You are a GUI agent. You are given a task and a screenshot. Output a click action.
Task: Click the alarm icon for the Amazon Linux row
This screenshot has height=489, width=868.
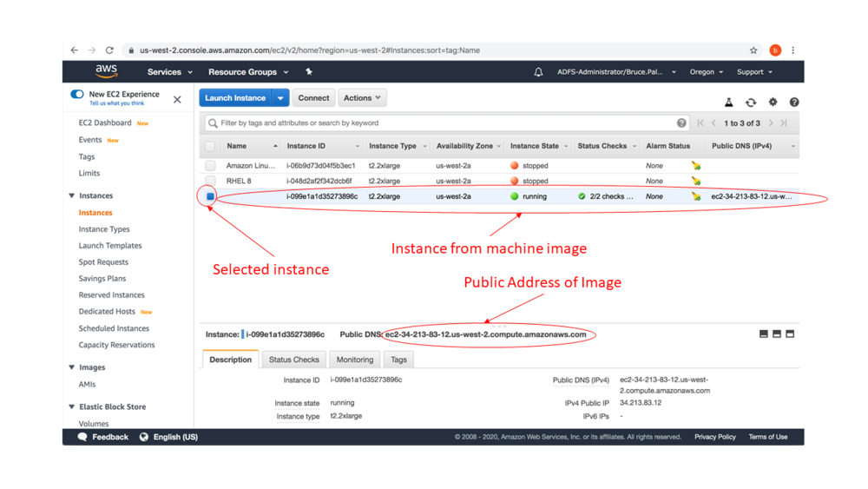pyautogui.click(x=696, y=166)
